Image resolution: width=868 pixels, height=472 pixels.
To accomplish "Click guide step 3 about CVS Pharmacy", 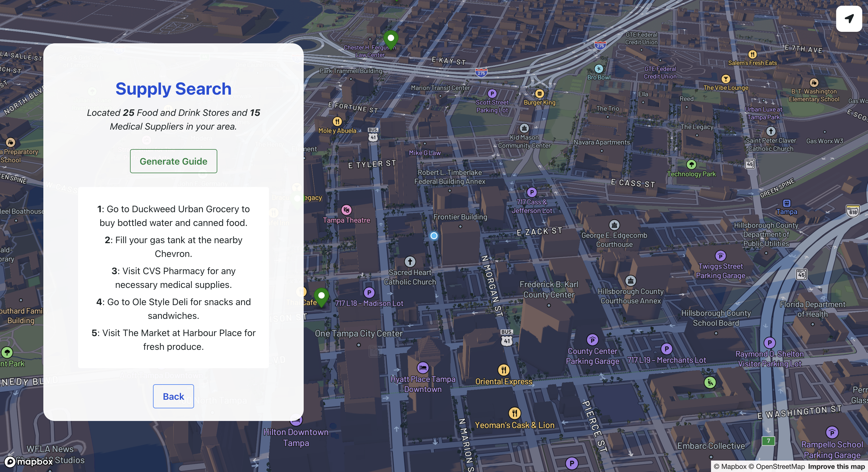I will pos(173,278).
